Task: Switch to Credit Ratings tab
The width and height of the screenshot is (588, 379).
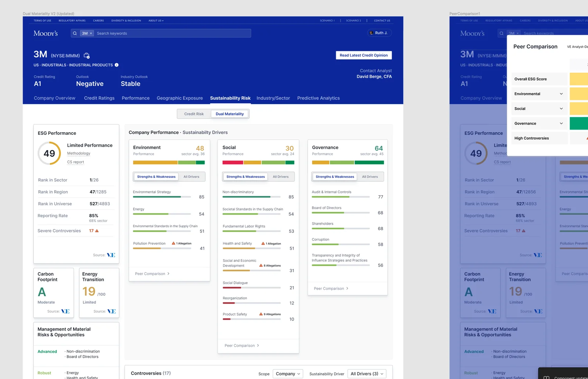Action: (x=99, y=98)
